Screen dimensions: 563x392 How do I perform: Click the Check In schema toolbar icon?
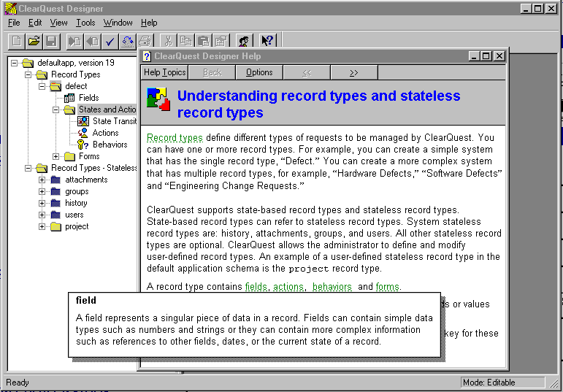tap(92, 42)
